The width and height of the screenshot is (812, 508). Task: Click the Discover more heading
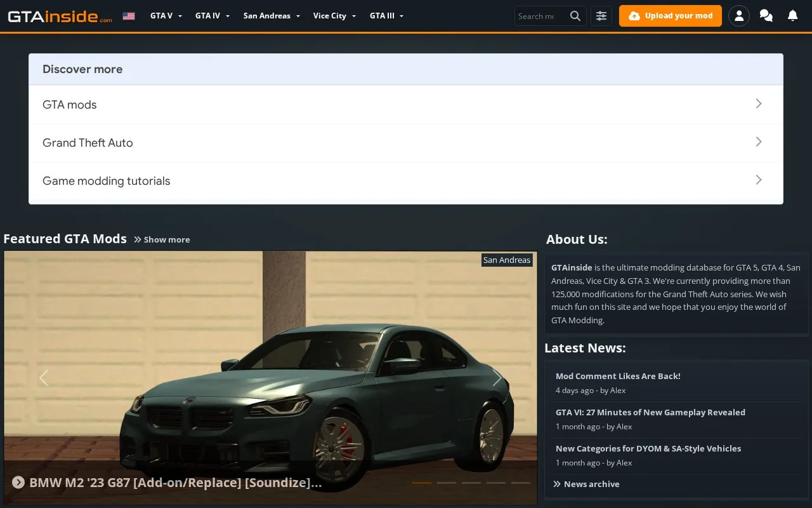pyautogui.click(x=82, y=69)
